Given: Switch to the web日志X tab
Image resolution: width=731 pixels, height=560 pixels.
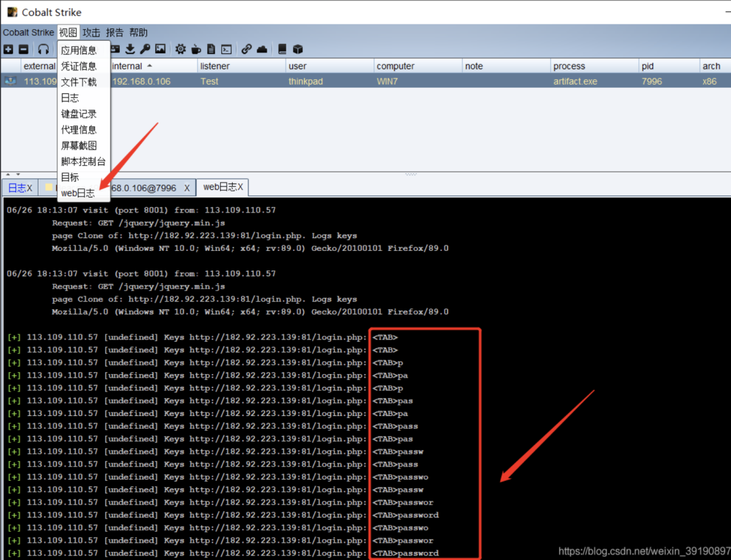Looking at the screenshot, I should click(223, 187).
